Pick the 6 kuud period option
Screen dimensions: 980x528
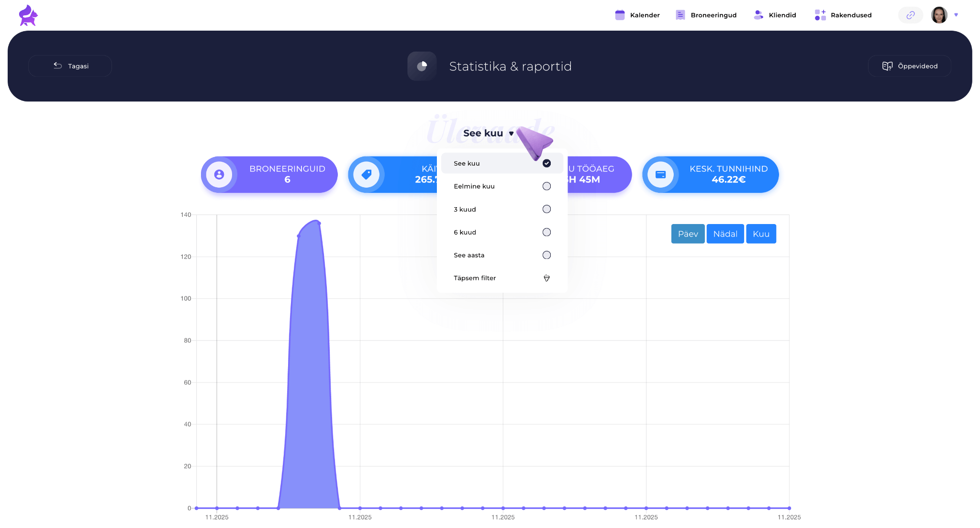coord(546,232)
